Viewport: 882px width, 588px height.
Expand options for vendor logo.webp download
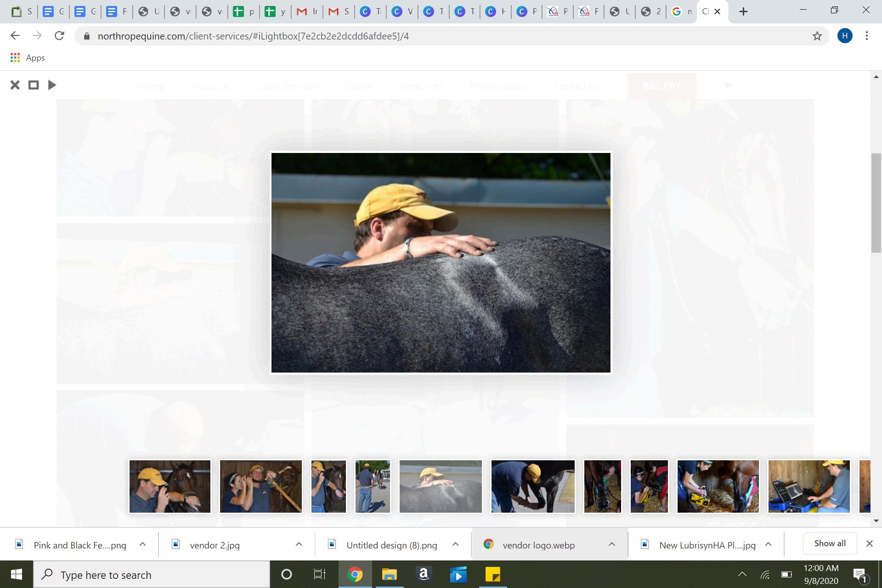(x=612, y=544)
